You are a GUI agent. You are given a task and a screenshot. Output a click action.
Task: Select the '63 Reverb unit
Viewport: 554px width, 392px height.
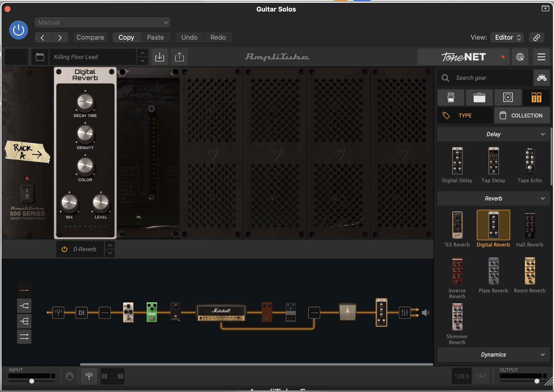457,225
